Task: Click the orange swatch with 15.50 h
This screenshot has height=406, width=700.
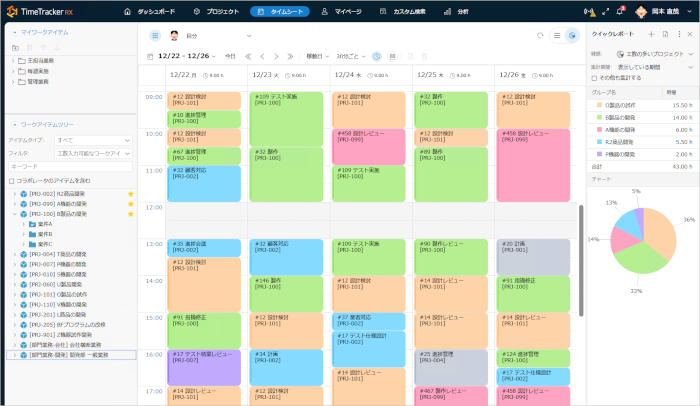Action: coord(600,105)
